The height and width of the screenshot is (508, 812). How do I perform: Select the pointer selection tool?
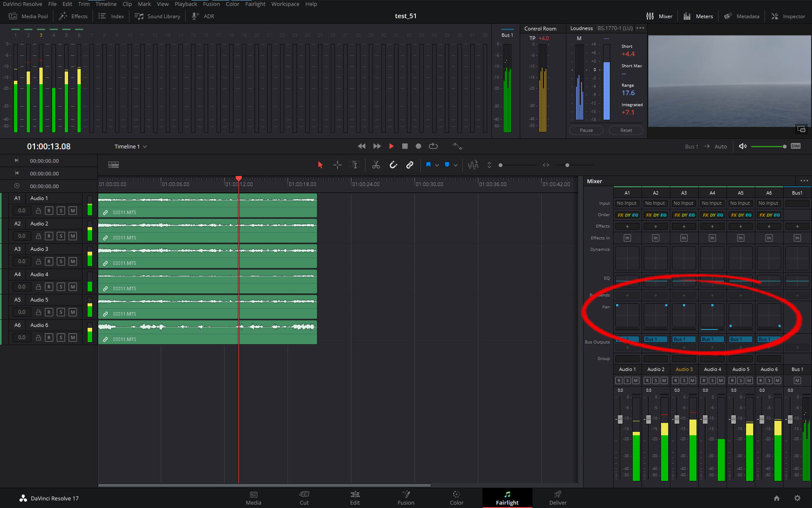[320, 165]
